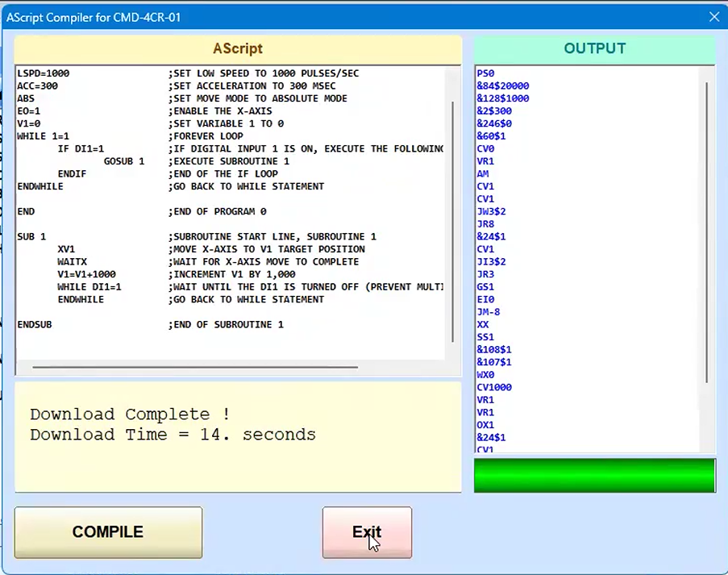Screen dimensions: 728x575
Task: Click the V1=0 code line
Action: tap(29, 123)
